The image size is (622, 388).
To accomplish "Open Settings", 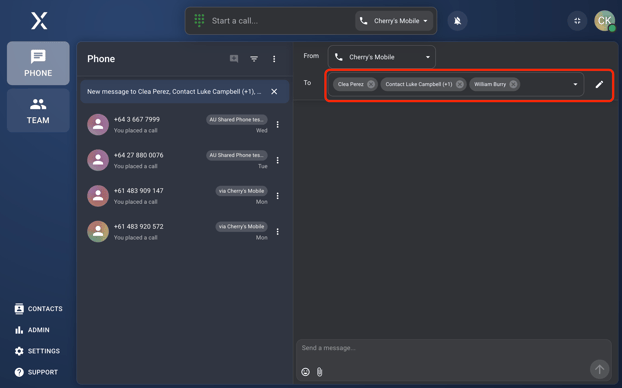I will click(37, 351).
